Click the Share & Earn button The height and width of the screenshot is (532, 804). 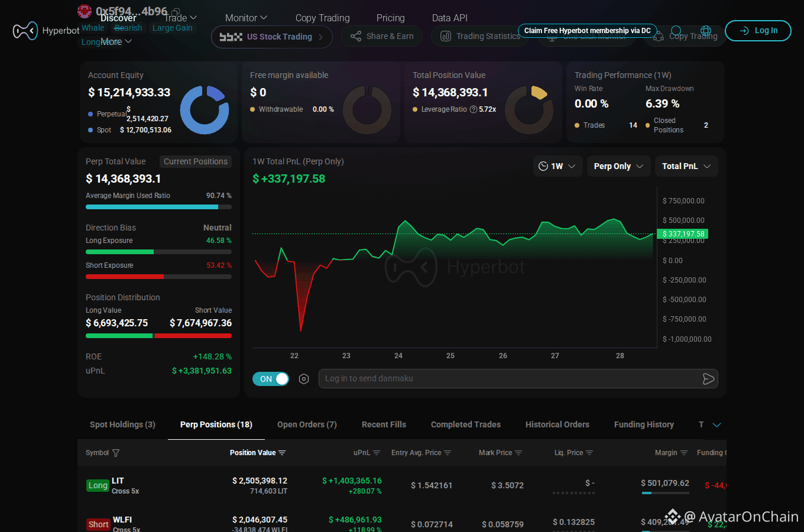382,37
